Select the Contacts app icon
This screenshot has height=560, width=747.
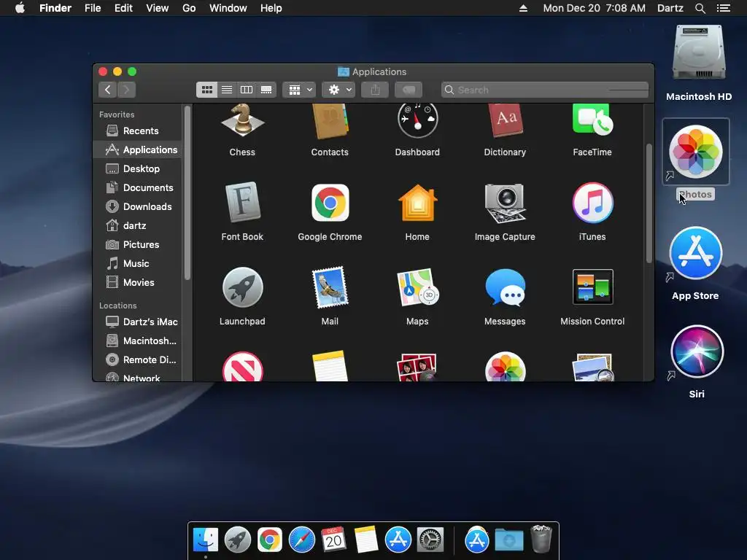pyautogui.click(x=330, y=122)
